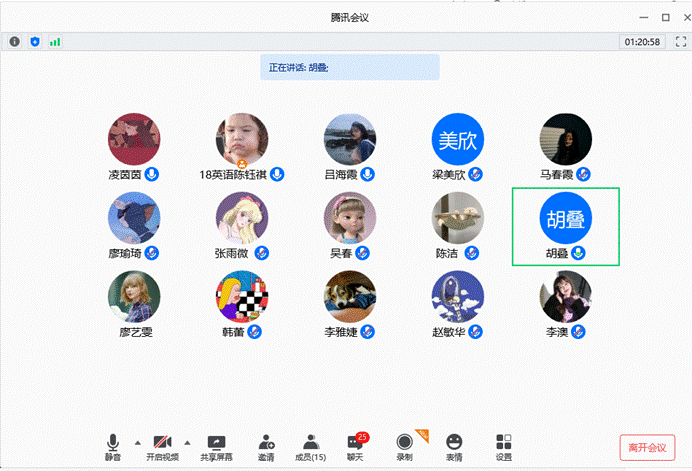Click the meeting info icon

(15, 42)
